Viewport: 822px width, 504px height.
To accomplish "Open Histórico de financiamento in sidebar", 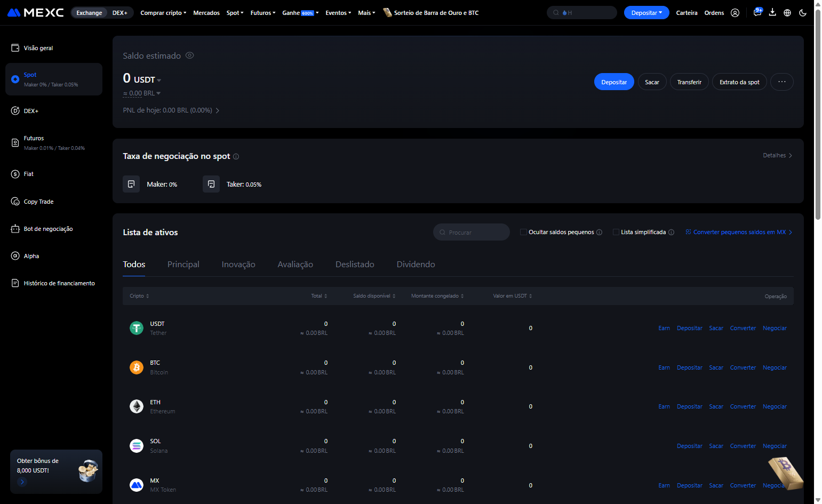I will [54, 283].
